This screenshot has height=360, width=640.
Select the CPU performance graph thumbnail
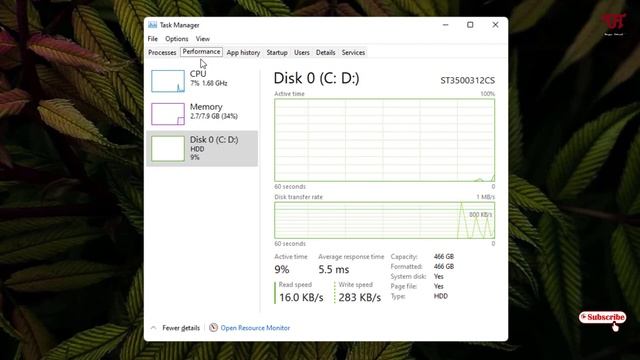(168, 81)
